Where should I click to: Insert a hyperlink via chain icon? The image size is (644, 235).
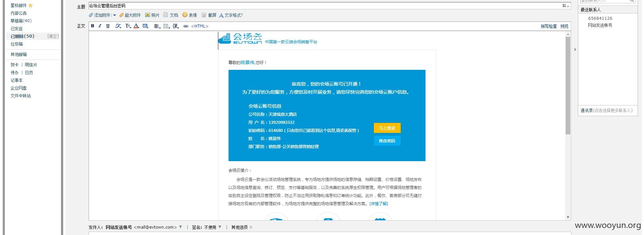[186, 26]
